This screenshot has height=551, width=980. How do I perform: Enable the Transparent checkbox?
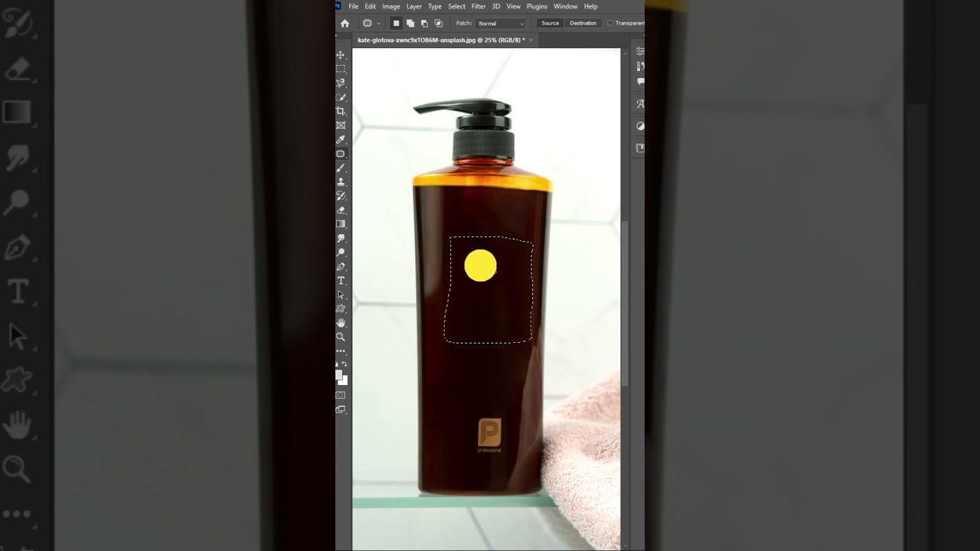[610, 23]
